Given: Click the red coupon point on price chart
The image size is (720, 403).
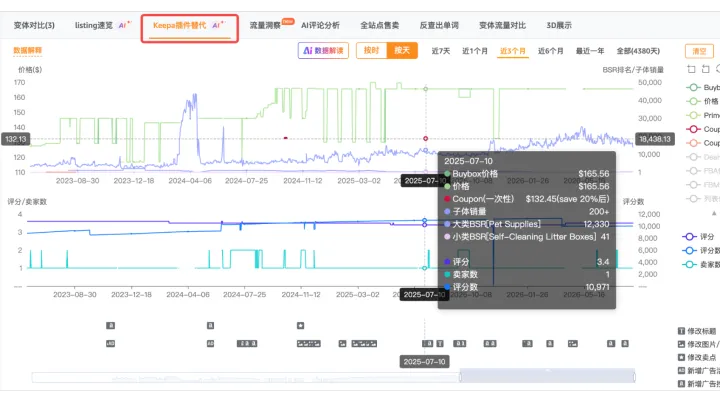Looking at the screenshot, I should point(425,138).
